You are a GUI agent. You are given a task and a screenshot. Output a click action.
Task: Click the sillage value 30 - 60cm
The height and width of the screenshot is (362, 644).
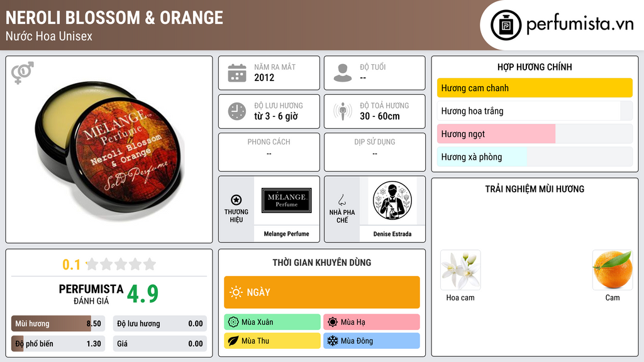click(380, 116)
